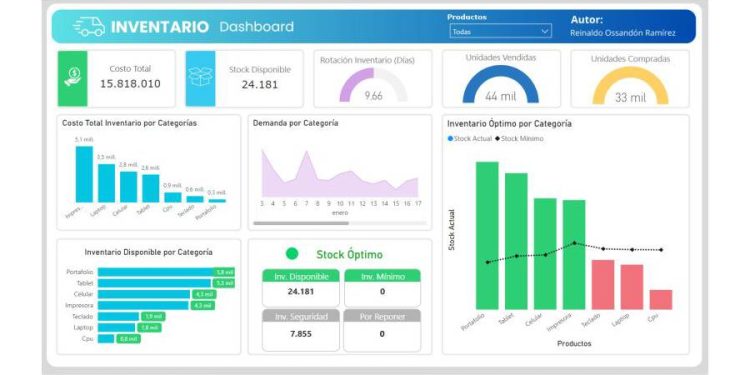Click the enero axis label

340,213
